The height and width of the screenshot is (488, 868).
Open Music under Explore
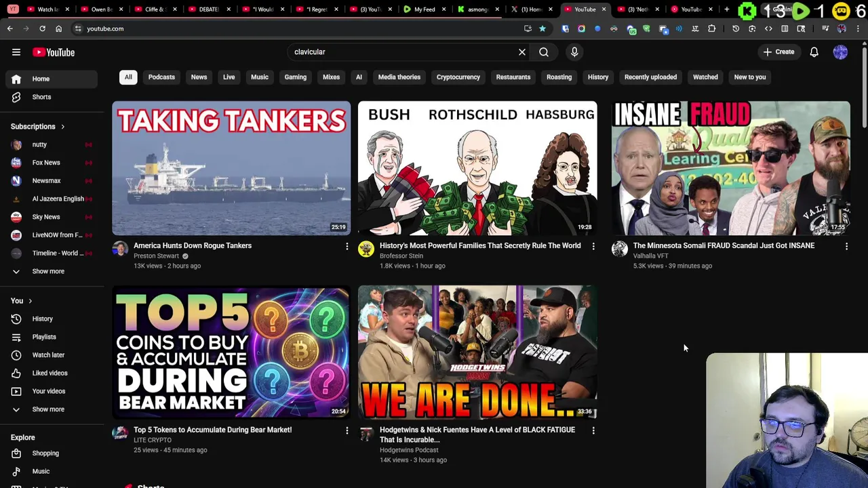(x=52, y=471)
